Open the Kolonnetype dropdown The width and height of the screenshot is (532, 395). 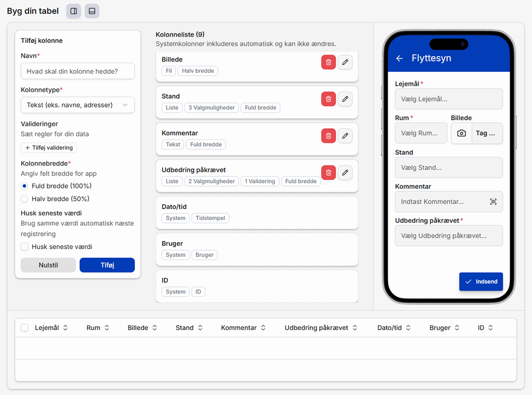tap(78, 105)
